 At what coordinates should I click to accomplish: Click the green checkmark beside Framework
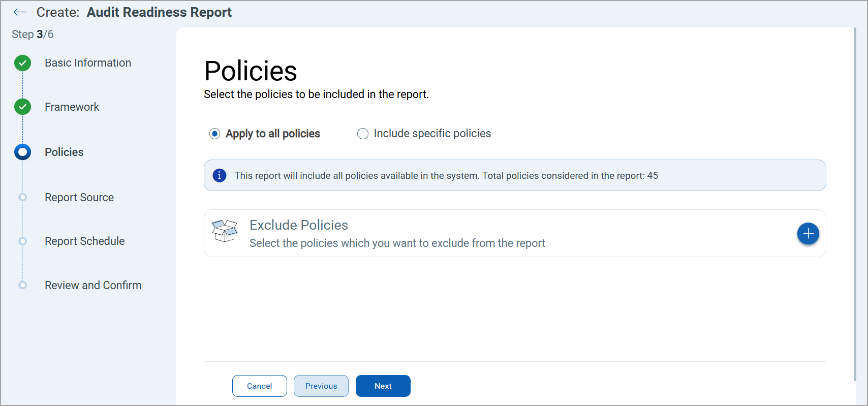(x=22, y=107)
